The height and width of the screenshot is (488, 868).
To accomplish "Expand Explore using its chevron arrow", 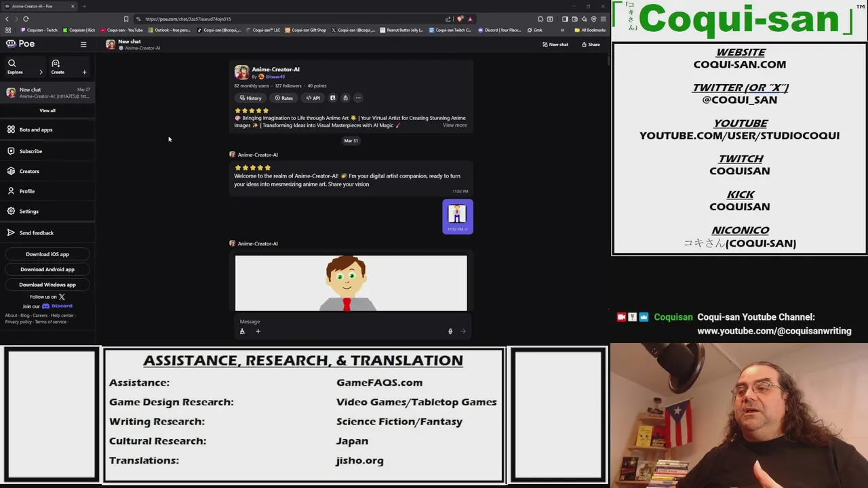I will click(x=41, y=72).
